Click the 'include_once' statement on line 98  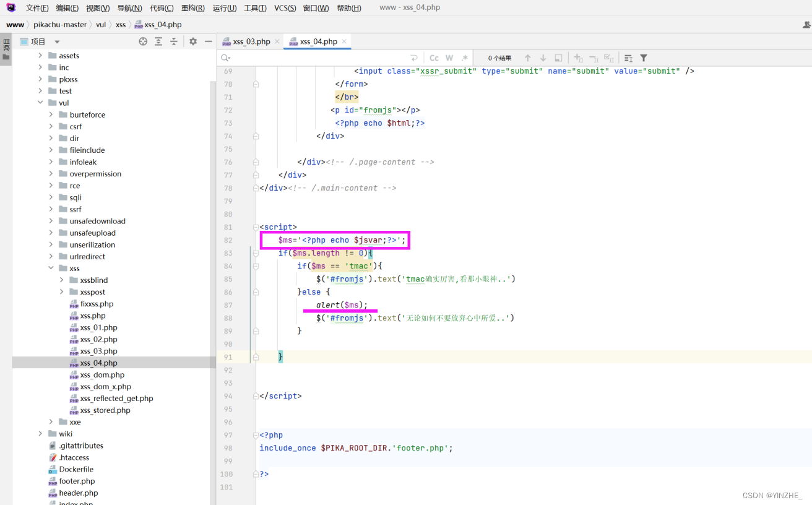pyautogui.click(x=288, y=448)
